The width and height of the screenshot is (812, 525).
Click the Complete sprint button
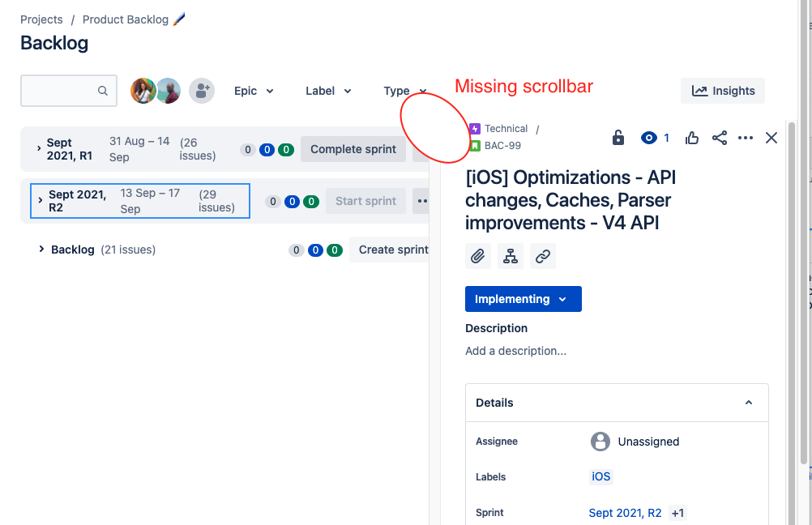[x=353, y=149]
